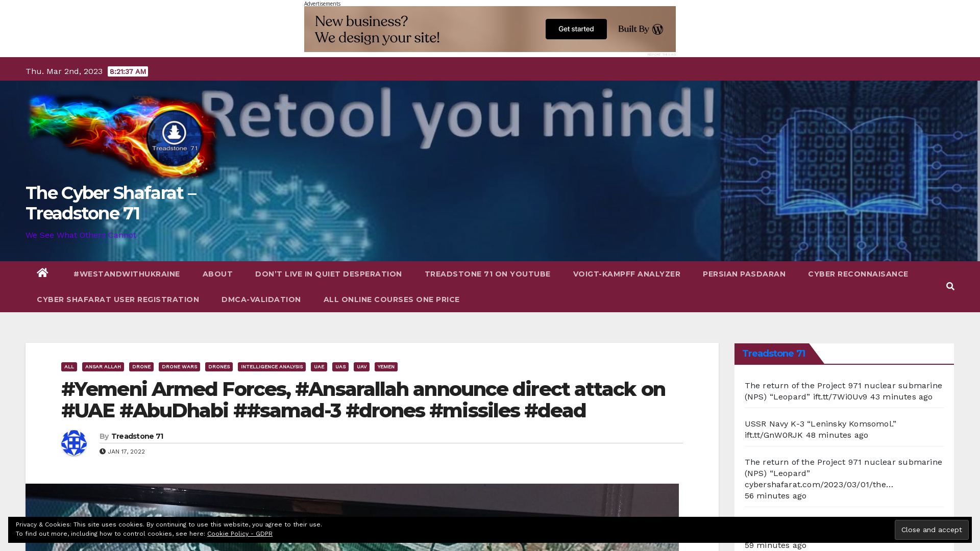Open the Yemeni Armed Forces article title
Viewport: 980px width, 551px height.
(x=363, y=400)
